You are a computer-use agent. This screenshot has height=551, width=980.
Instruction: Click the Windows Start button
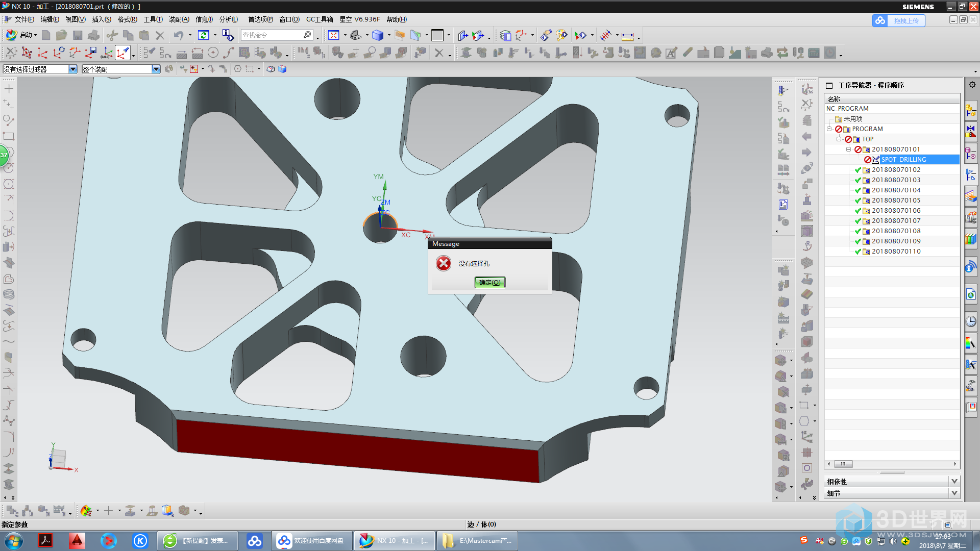coord(14,541)
